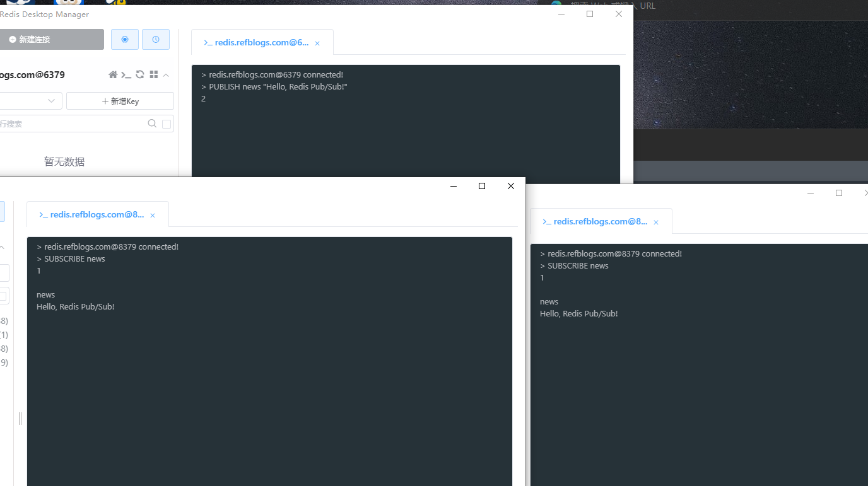The image size is (868, 486).
Task: Click the 新建连接 new connection button
Action: coord(50,39)
